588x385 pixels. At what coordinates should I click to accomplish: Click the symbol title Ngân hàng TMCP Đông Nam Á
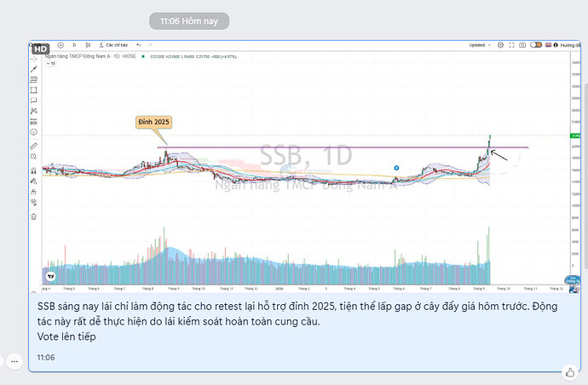point(78,56)
